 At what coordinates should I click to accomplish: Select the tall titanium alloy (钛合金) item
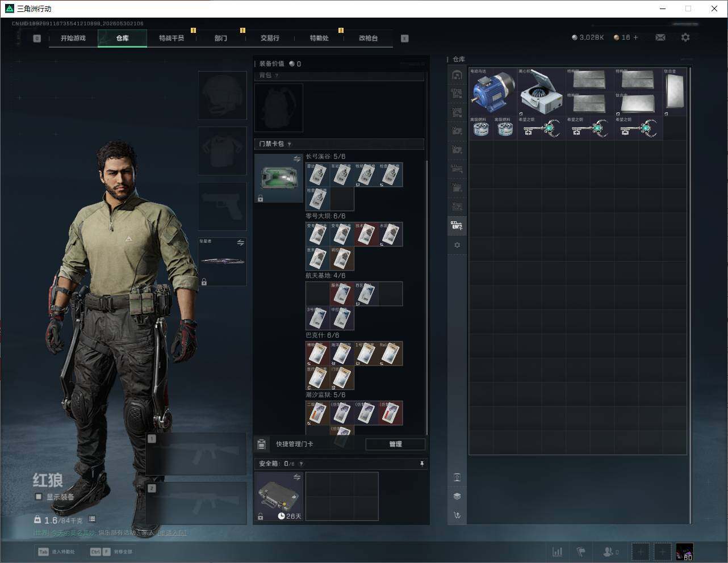tap(674, 92)
